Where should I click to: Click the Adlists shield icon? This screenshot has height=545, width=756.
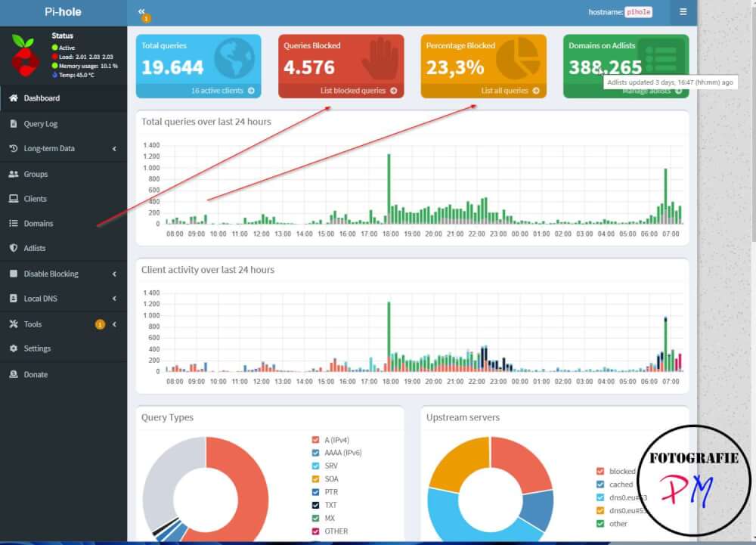tap(14, 248)
